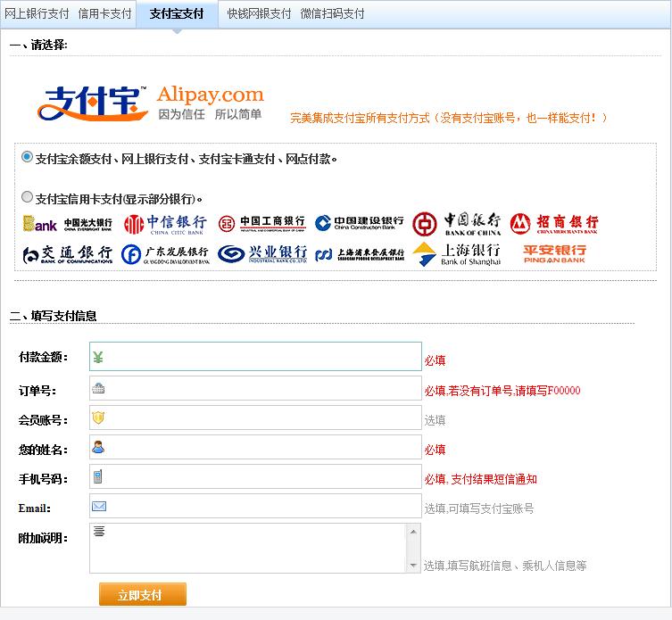Click the hint 必填,若没有订单号,请填写F00000
The height and width of the screenshot is (620, 672).
[502, 391]
